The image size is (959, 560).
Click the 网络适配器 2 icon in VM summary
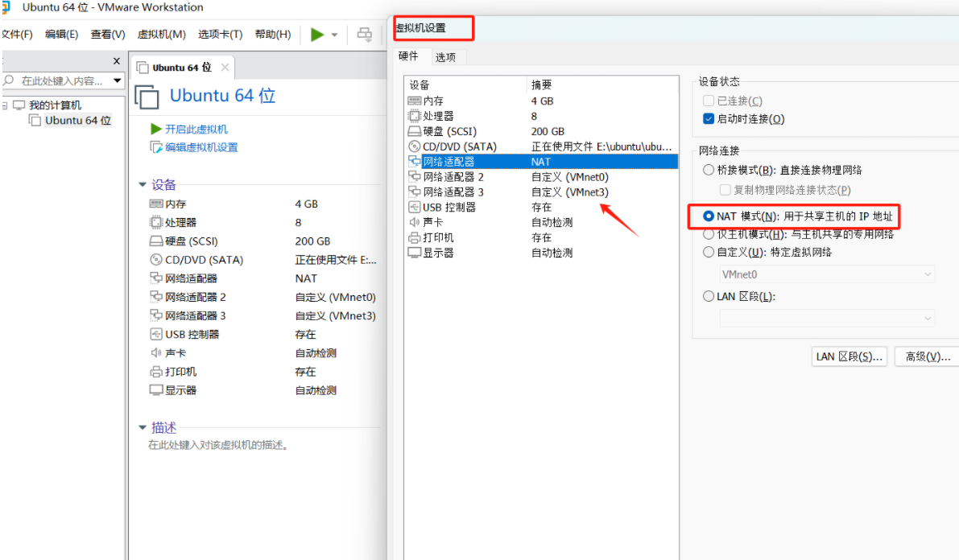[x=156, y=297]
